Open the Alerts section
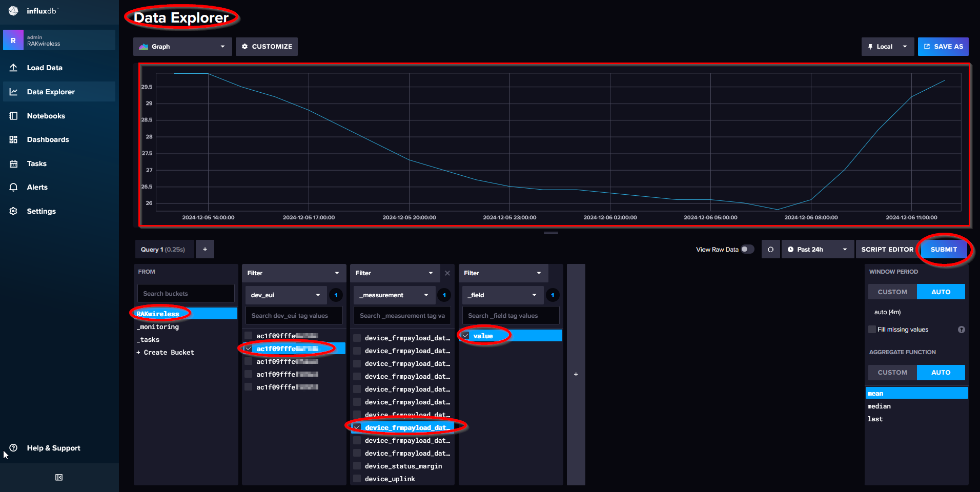The image size is (980, 492). tap(36, 187)
